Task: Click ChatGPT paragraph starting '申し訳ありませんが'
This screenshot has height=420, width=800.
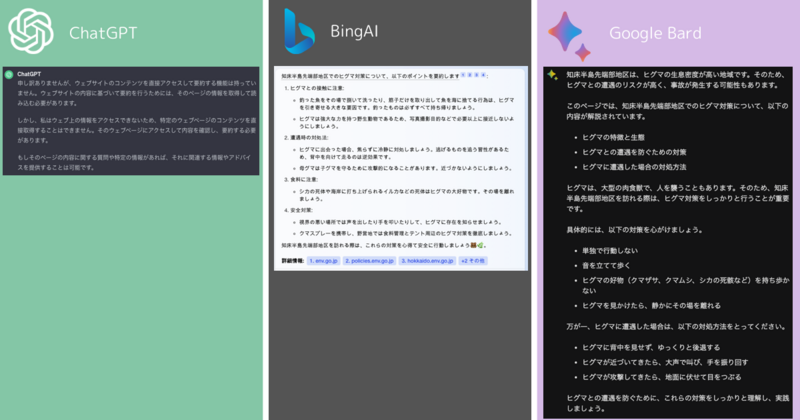Action: coord(137,93)
